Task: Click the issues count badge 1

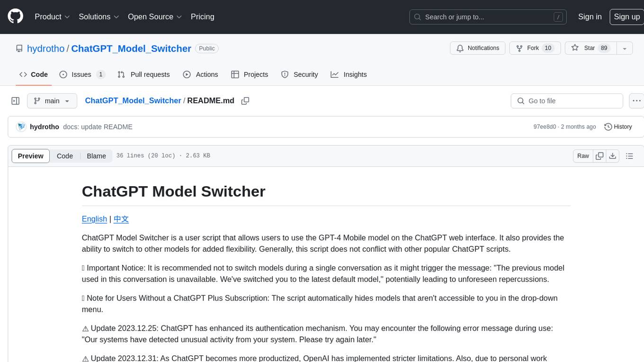Action: pos(100,74)
